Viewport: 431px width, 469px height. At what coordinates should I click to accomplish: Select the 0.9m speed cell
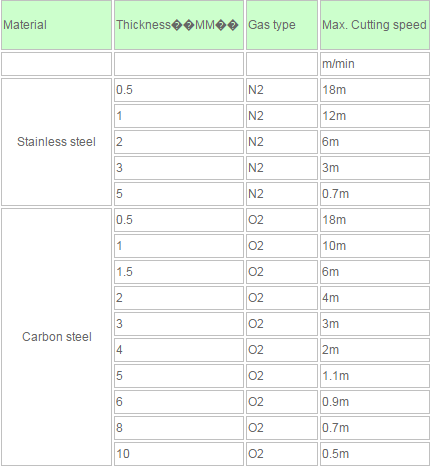(375, 402)
